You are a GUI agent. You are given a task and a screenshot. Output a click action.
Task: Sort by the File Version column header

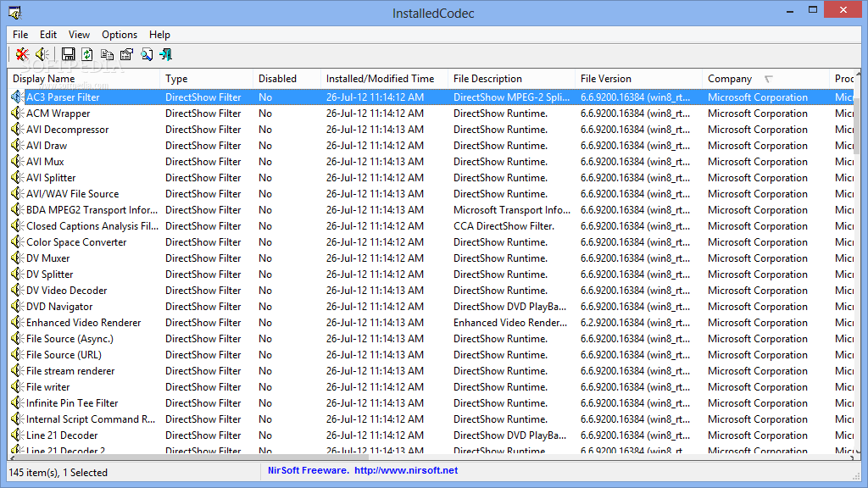click(x=638, y=79)
